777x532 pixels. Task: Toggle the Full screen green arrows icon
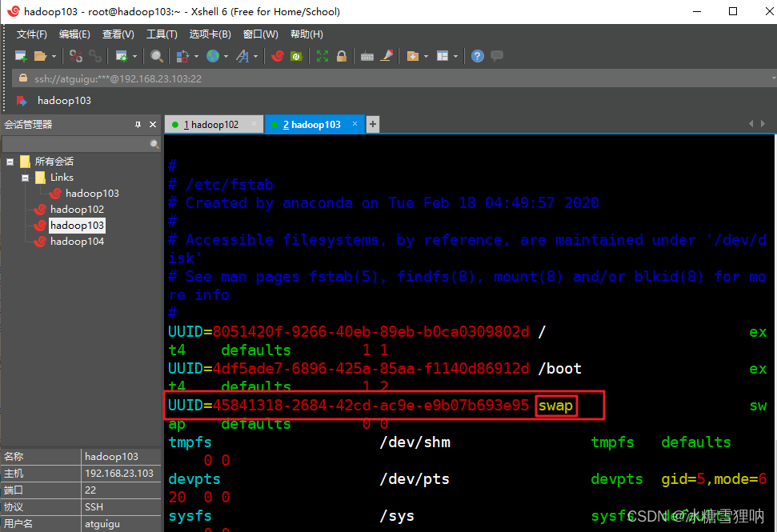(x=322, y=56)
